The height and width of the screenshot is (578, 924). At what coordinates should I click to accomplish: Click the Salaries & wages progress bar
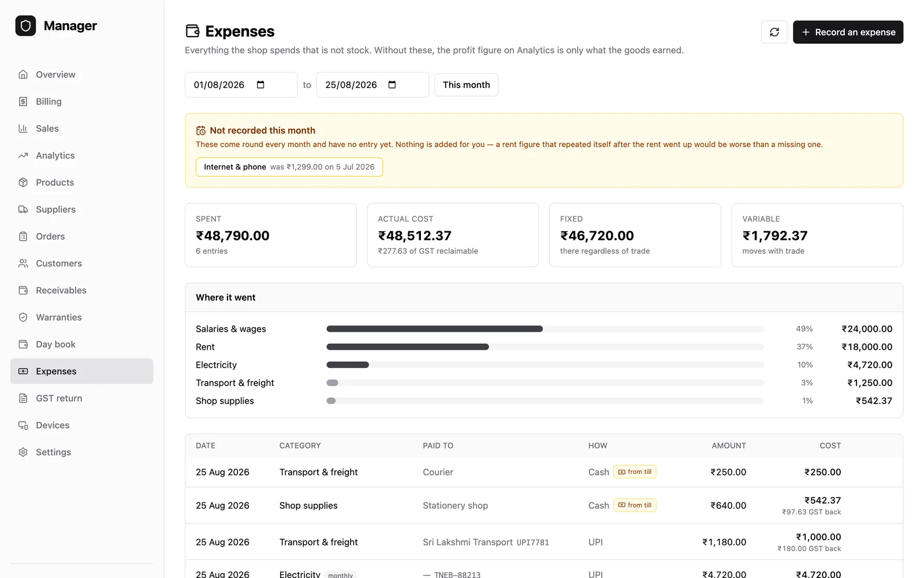click(x=545, y=329)
